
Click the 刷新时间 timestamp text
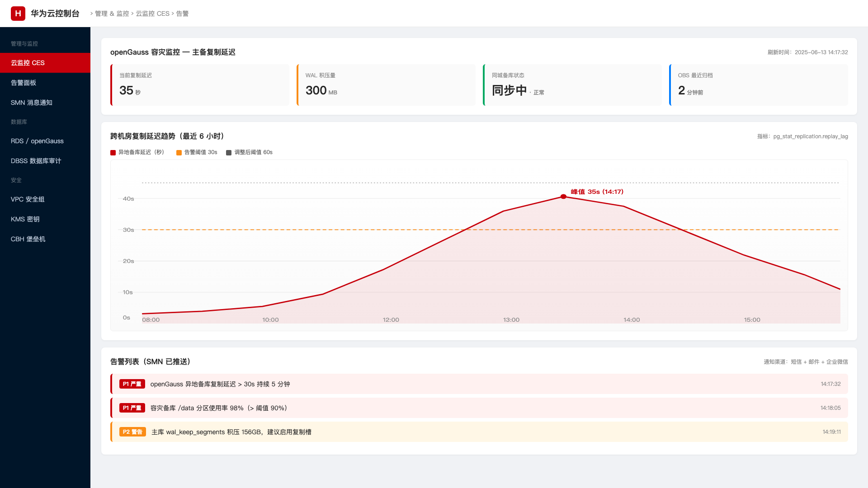[x=807, y=52]
